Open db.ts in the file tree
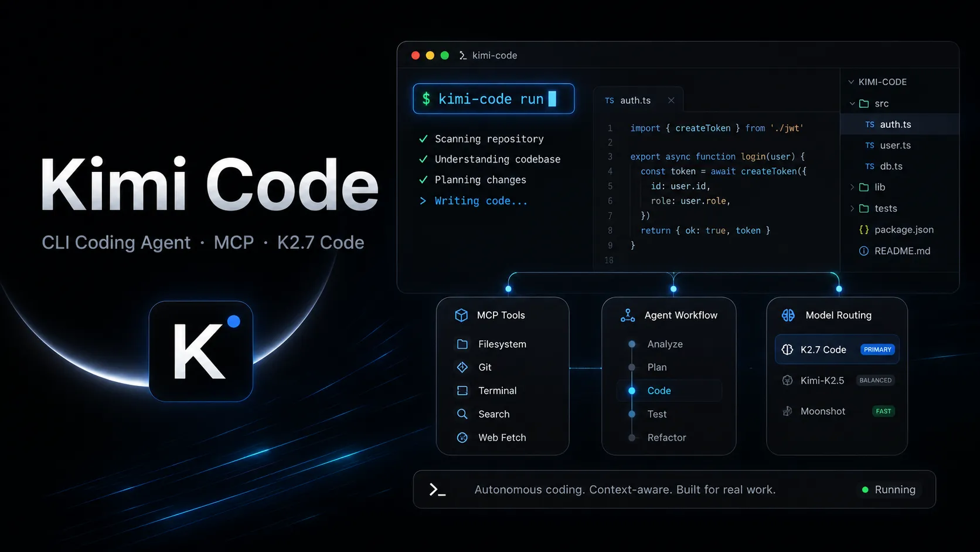Screen dimensions: 980x552 (x=900, y=167)
